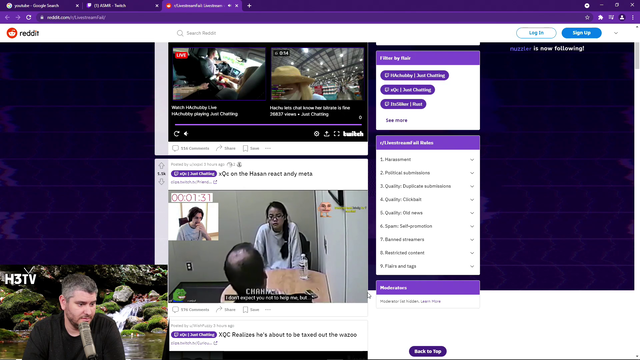Open clips.twitch.tv link under taxed wazoo post
Image resolution: width=640 pixels, height=360 pixels.
[x=194, y=343]
